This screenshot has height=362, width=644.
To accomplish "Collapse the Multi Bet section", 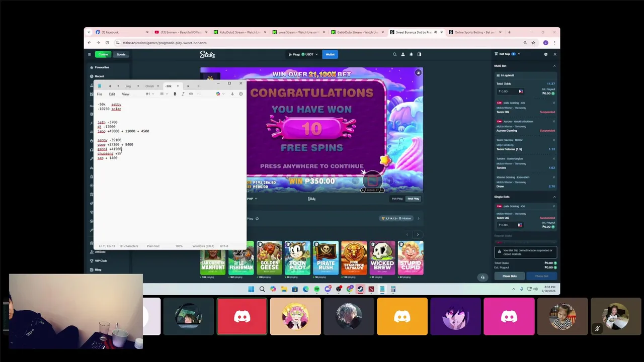I will [554, 66].
